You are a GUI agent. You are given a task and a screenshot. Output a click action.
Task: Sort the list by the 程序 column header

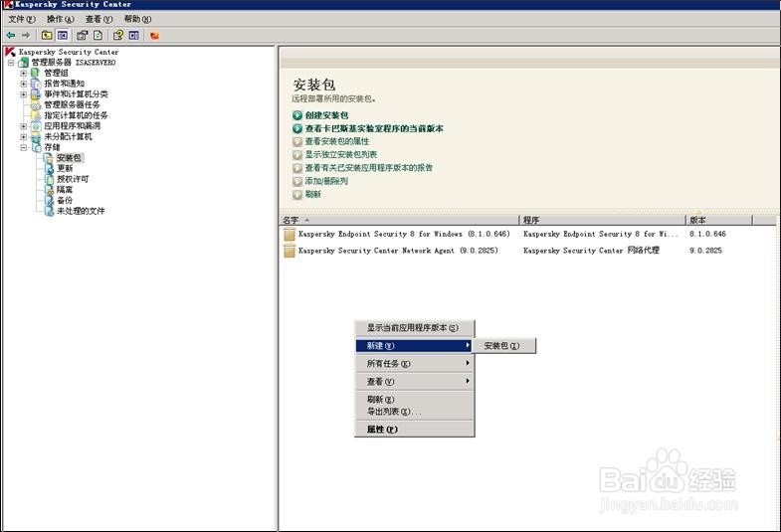[602, 220]
